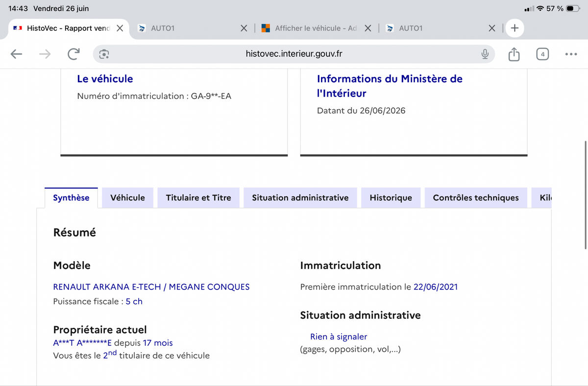
Task: Click the page vertical scrollbar
Action: click(x=586, y=195)
